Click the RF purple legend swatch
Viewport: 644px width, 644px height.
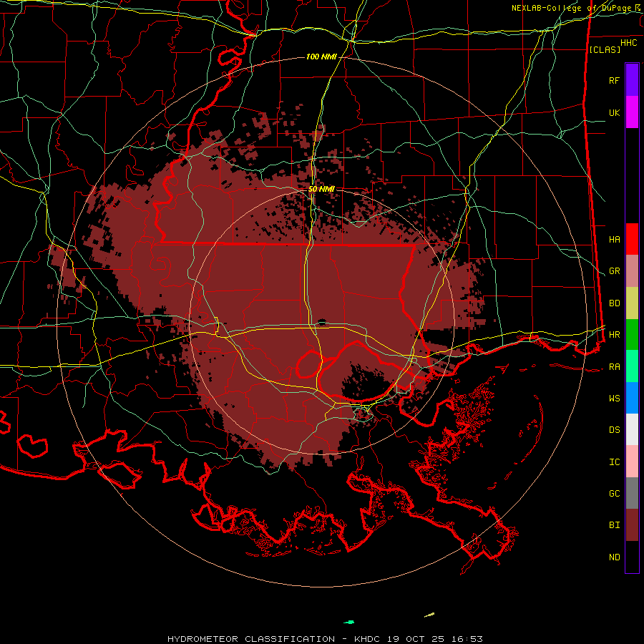point(632,79)
